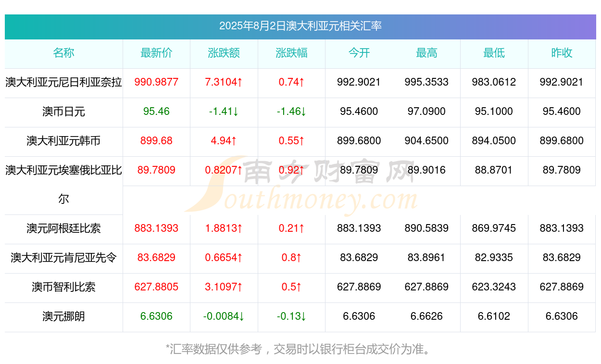601x364 pixels.
Task: Click the table title 2025年8月2日澳大利亚元相关汇率
Action: click(x=300, y=26)
